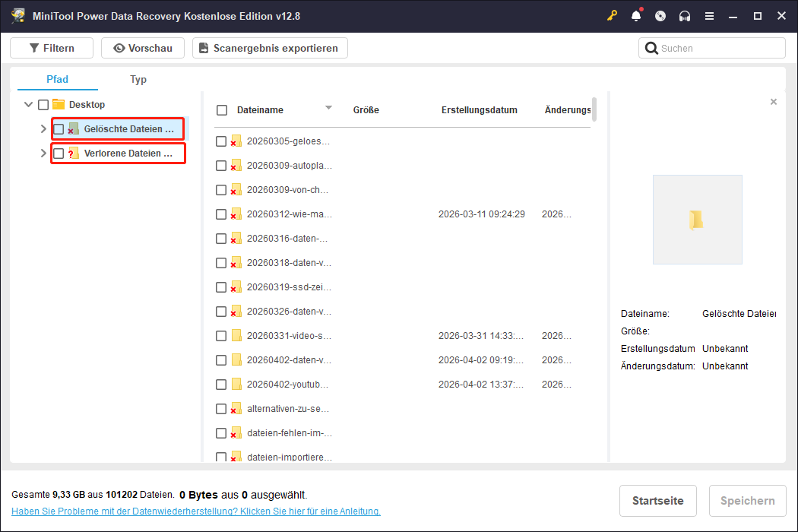The width and height of the screenshot is (798, 532).
Task: Click folder icon of 20260402-daten-v...
Action: 236,360
